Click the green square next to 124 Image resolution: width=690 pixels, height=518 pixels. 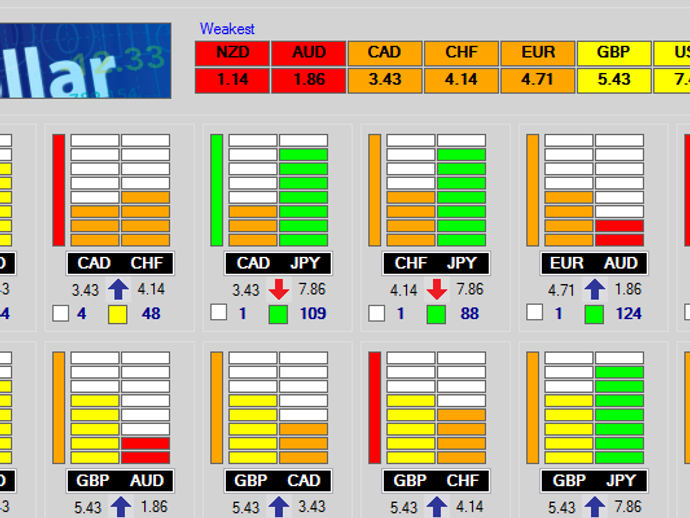pos(594,315)
